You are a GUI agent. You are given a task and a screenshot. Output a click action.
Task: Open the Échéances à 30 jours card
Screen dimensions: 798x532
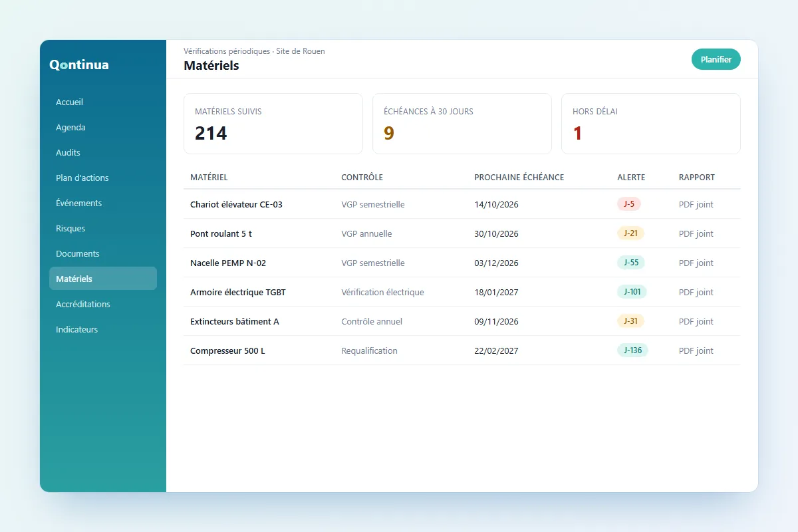(462, 124)
